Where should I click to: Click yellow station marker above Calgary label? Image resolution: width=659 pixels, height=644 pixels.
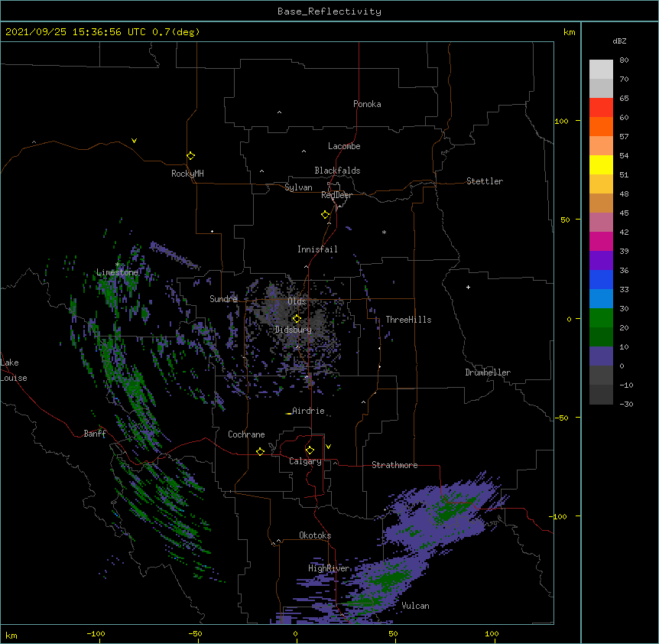click(x=310, y=450)
